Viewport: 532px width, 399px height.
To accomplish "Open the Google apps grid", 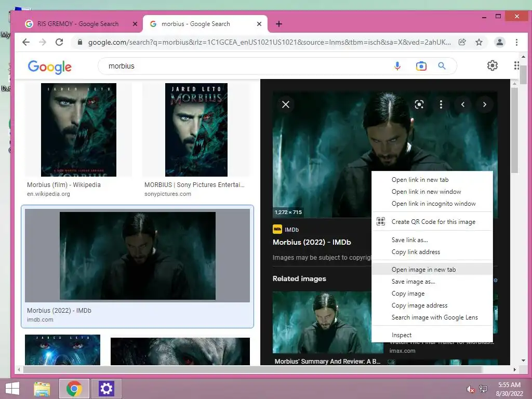I will coord(516,65).
